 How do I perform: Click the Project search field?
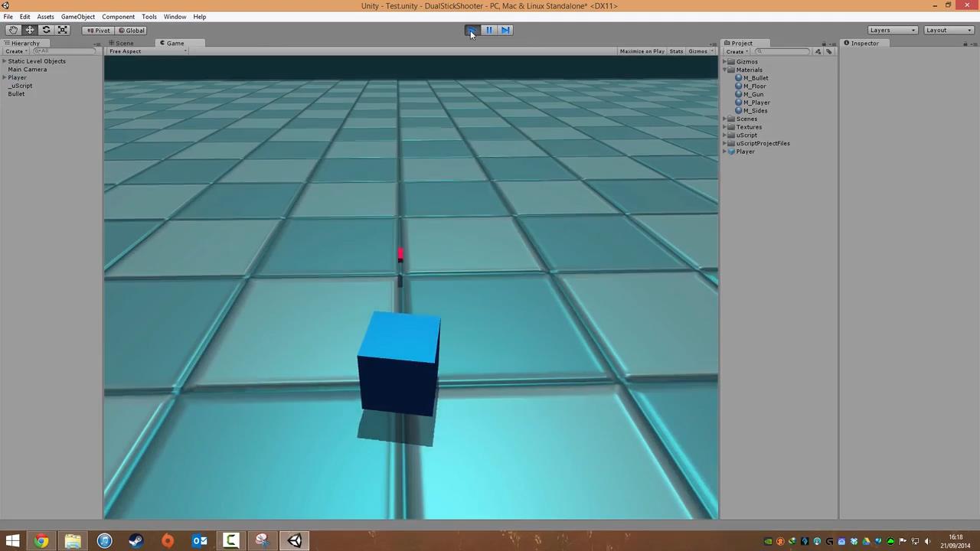781,51
